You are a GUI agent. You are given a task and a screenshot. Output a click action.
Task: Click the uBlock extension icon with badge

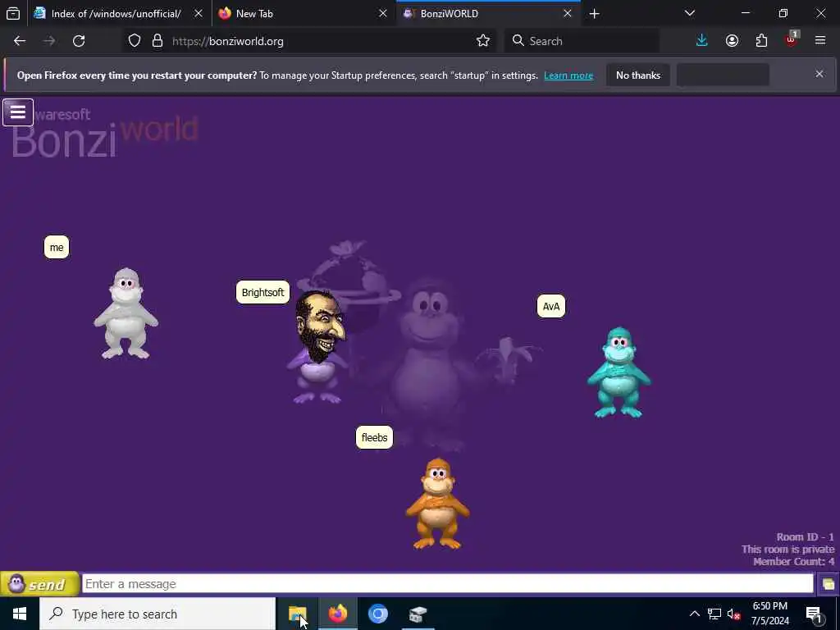click(x=792, y=39)
